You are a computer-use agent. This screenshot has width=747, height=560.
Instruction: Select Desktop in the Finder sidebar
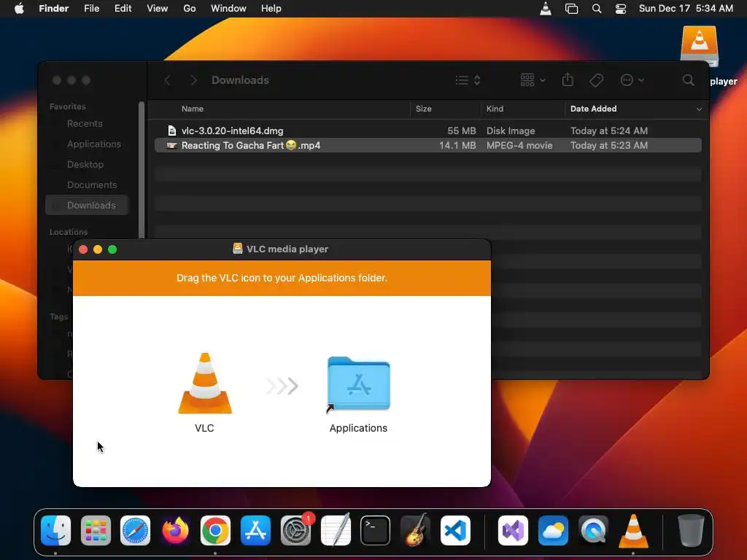[87, 165]
